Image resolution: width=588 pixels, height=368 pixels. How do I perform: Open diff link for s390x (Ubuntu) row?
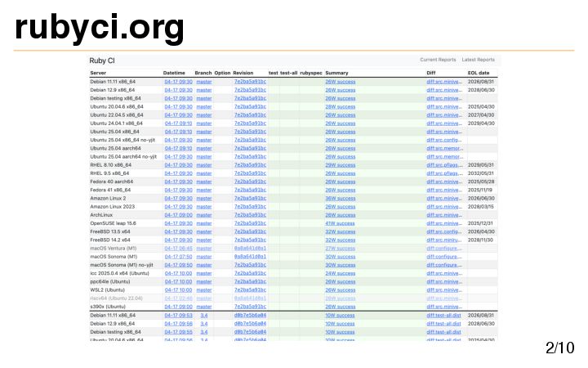tap(444, 307)
